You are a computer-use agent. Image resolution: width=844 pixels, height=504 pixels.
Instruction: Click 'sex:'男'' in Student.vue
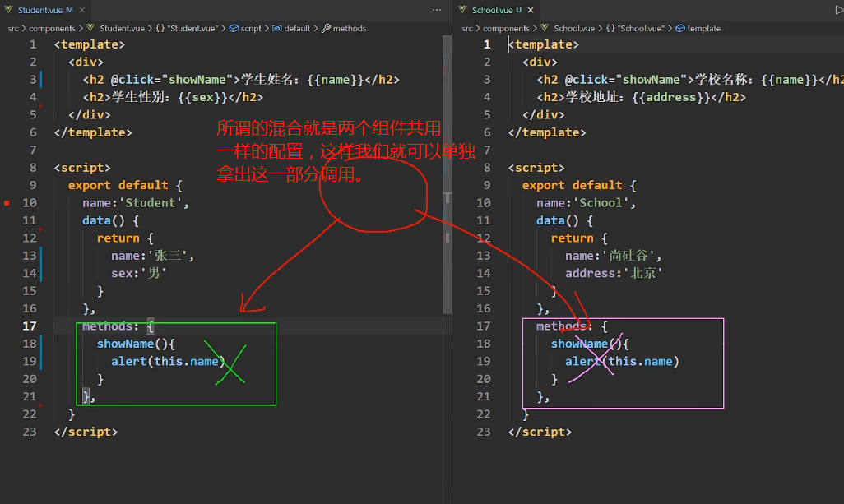[139, 273]
